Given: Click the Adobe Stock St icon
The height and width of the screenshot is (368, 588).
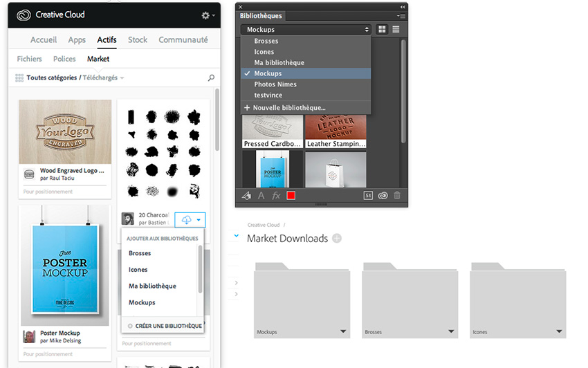Looking at the screenshot, I should coord(368,196).
